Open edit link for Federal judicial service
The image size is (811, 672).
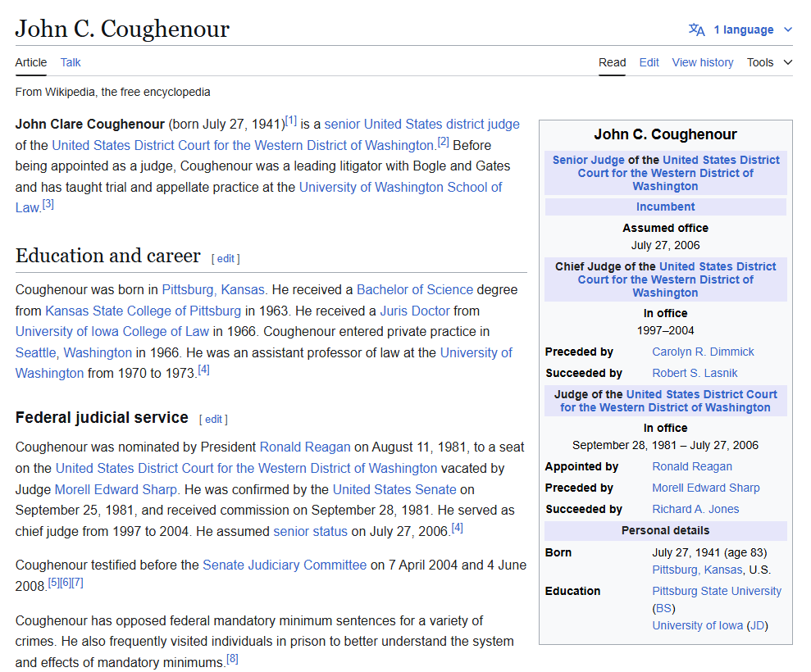click(x=213, y=420)
